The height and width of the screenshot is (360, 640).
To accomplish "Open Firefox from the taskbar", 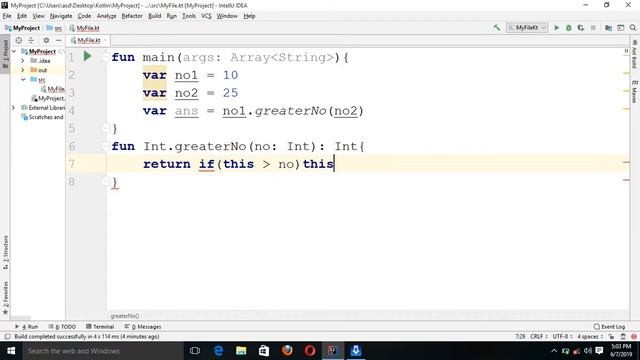I will [x=287, y=351].
